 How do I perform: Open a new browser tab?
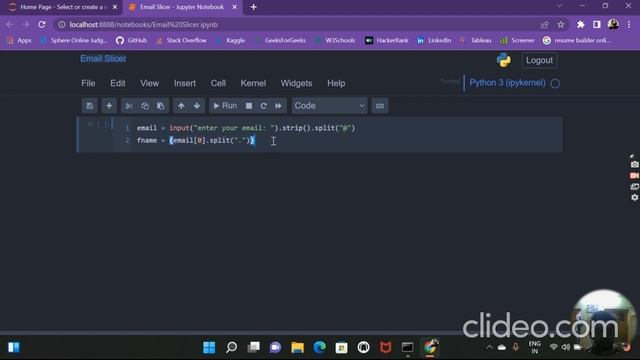[x=253, y=7]
